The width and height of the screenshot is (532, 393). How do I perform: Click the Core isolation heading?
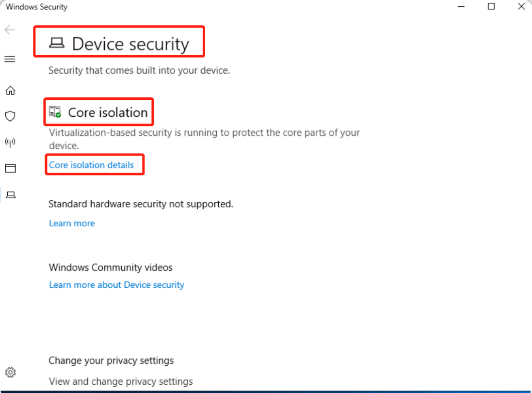pyautogui.click(x=108, y=112)
